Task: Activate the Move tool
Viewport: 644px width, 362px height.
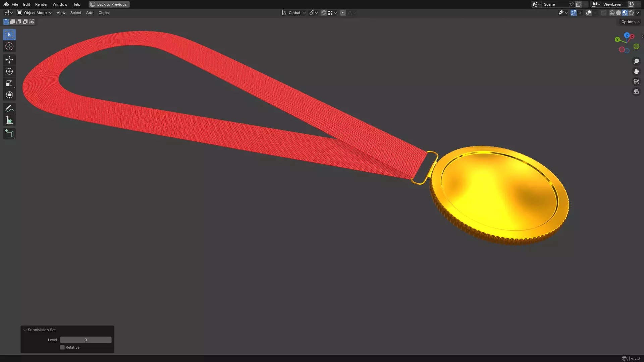Action: tap(9, 60)
